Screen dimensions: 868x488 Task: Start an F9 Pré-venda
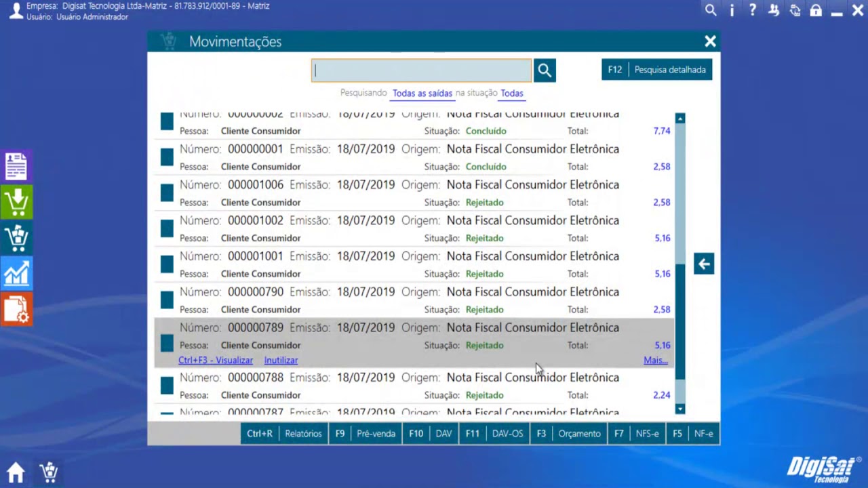click(365, 434)
